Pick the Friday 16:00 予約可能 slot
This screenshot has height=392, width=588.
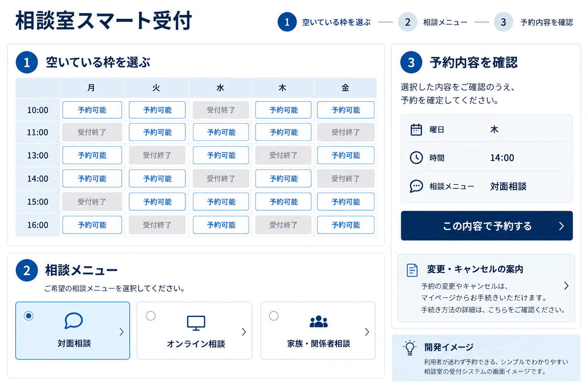tap(346, 225)
